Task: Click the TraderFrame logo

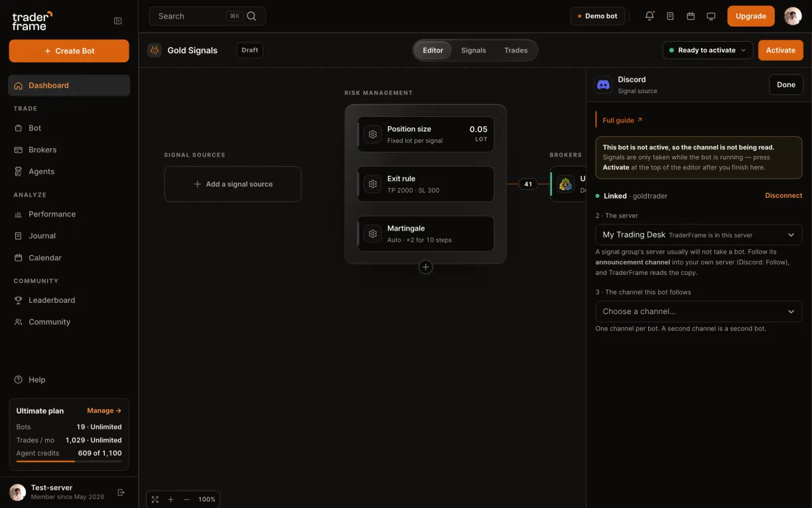Action: (x=32, y=21)
